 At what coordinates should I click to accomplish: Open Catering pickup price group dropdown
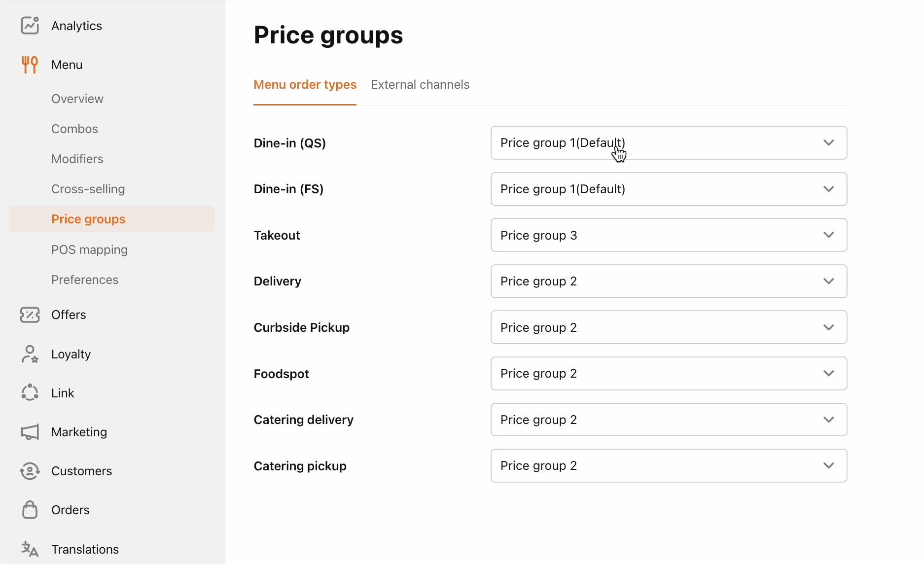[x=669, y=465]
